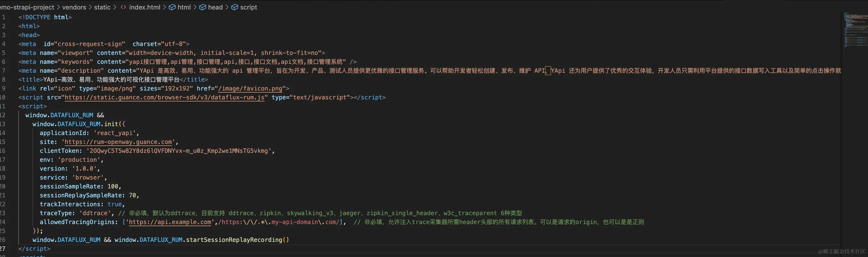Screen dimensions: 868x257
Task: Click line number 9 in the gutter
Action: point(3,88)
